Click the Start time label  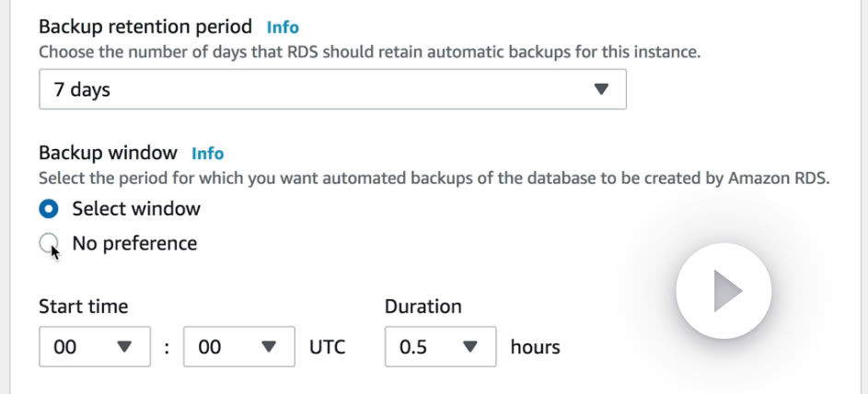point(84,307)
